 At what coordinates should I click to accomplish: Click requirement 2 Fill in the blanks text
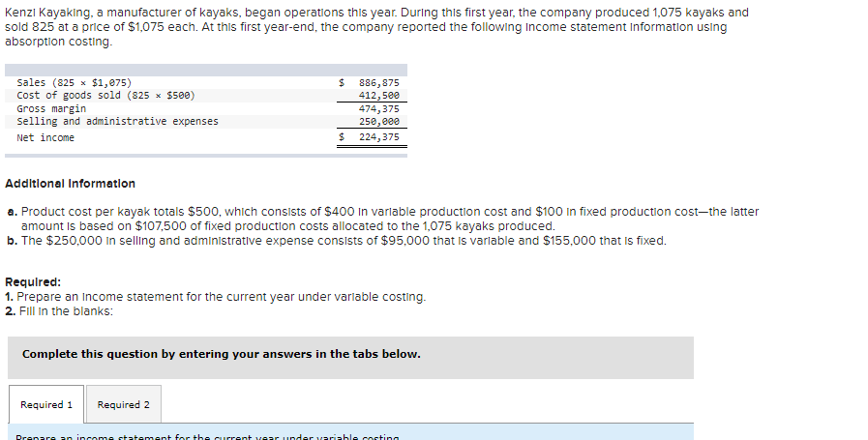point(59,311)
